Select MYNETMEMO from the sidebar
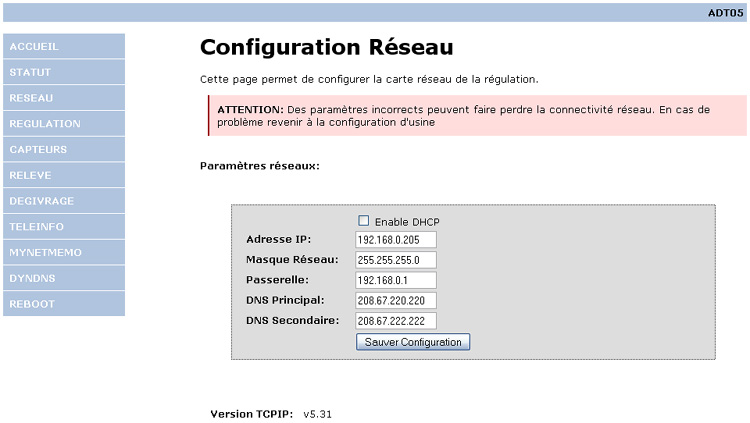The image size is (750, 423). click(x=64, y=252)
